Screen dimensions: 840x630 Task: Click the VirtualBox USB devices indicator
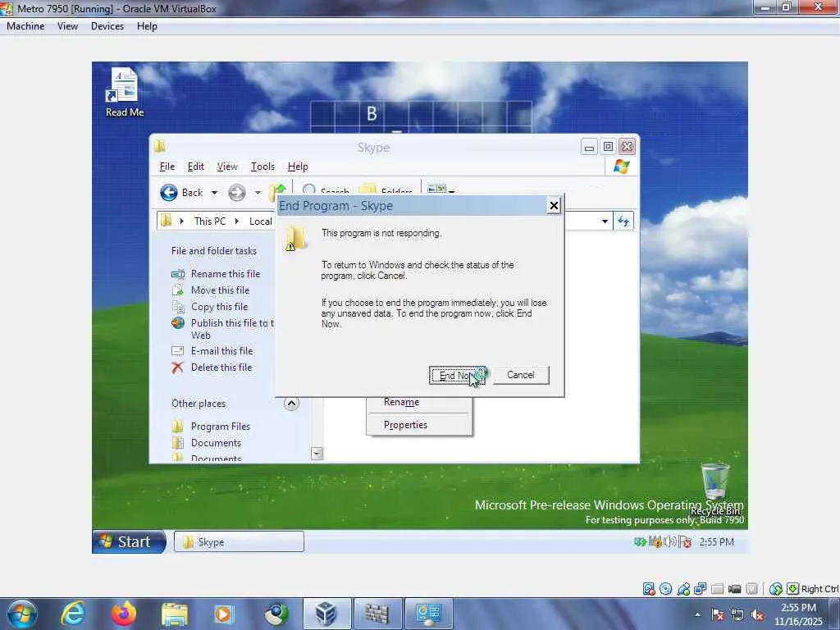tap(683, 589)
